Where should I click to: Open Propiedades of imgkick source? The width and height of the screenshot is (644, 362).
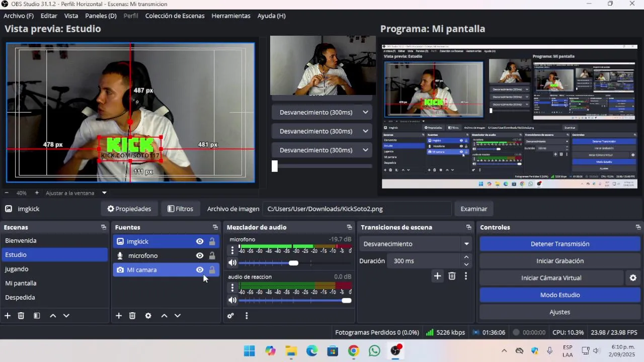coord(129,209)
